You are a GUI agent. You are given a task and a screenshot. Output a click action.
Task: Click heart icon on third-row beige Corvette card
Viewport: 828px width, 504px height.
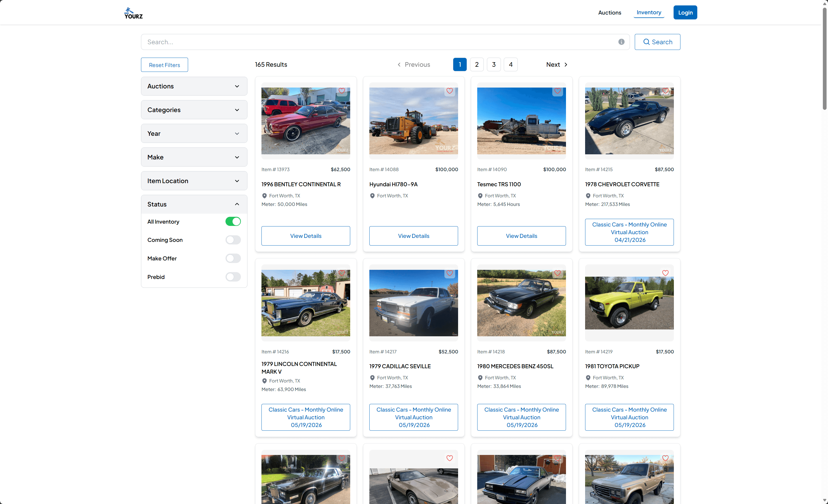[449, 458]
